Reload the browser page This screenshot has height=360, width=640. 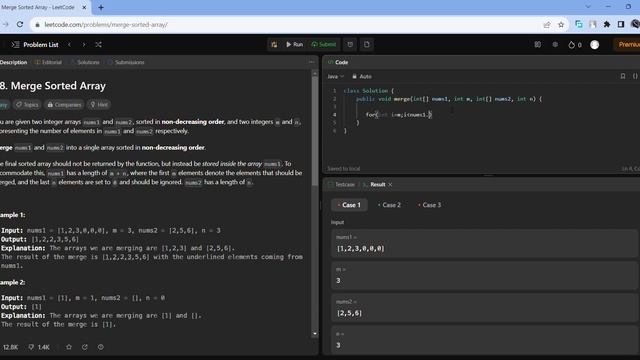(20, 24)
